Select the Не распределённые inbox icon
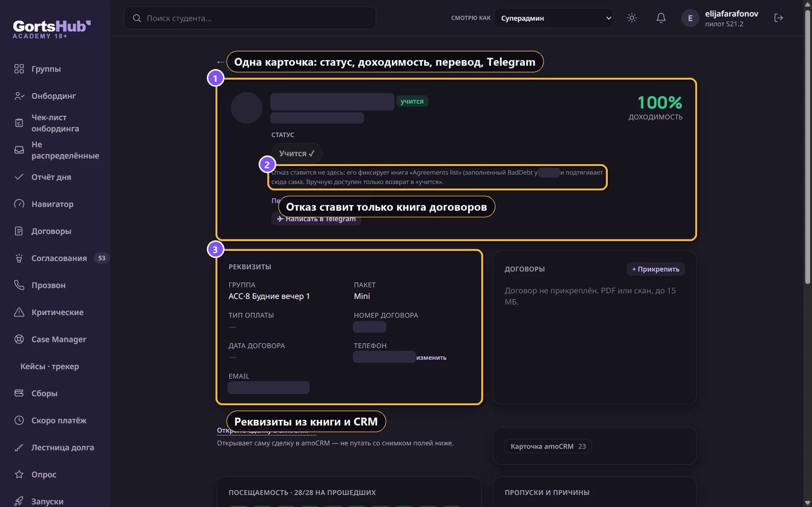Viewport: 812px width, 507px height. pos(19,150)
